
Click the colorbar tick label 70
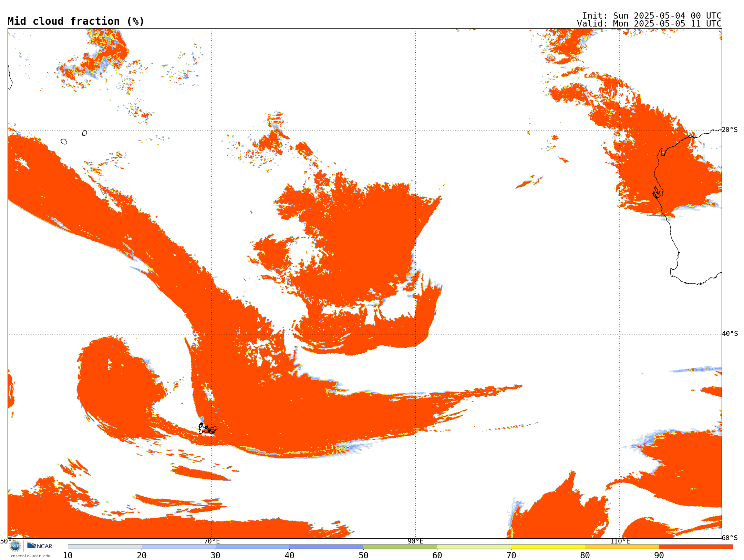[x=511, y=556]
